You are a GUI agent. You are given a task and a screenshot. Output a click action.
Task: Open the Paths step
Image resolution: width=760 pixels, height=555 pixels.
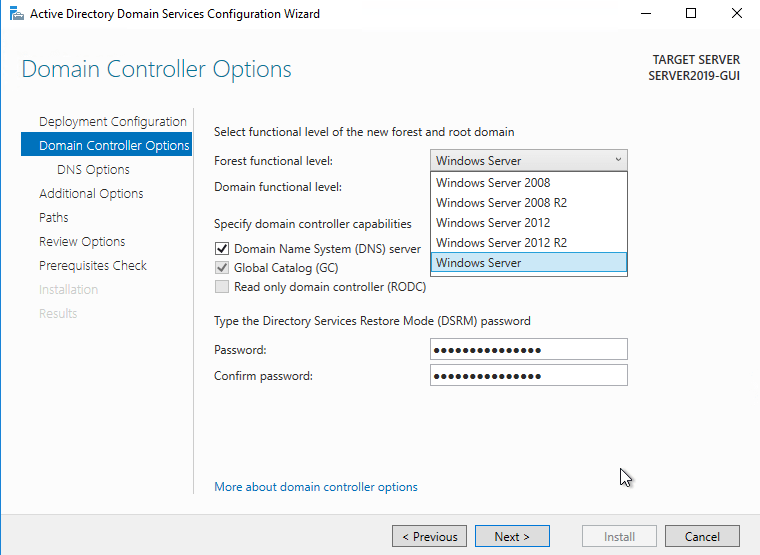(x=53, y=217)
